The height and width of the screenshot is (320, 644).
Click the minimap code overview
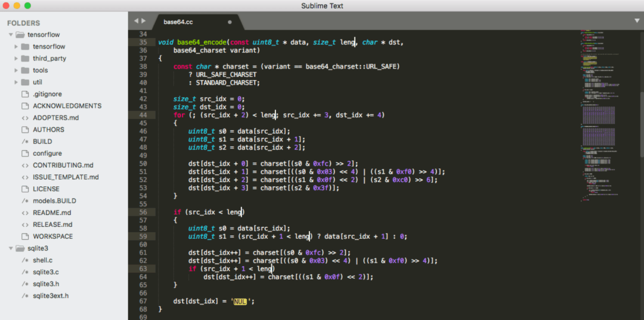tap(601, 115)
